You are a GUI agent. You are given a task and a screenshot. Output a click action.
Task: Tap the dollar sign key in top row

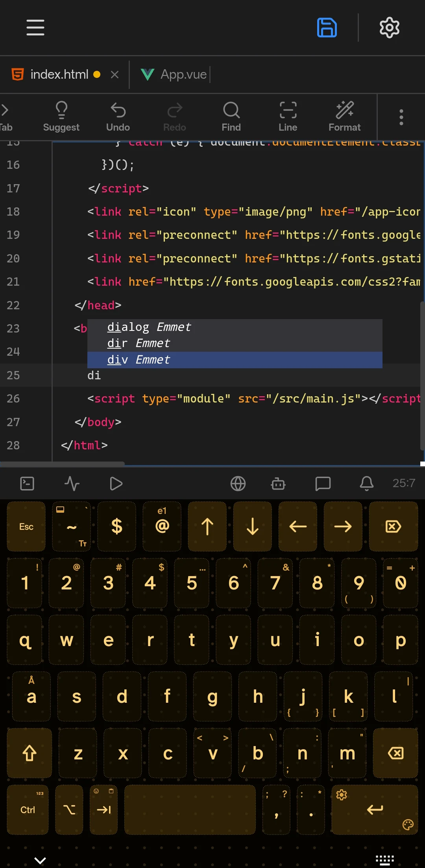pos(117,526)
